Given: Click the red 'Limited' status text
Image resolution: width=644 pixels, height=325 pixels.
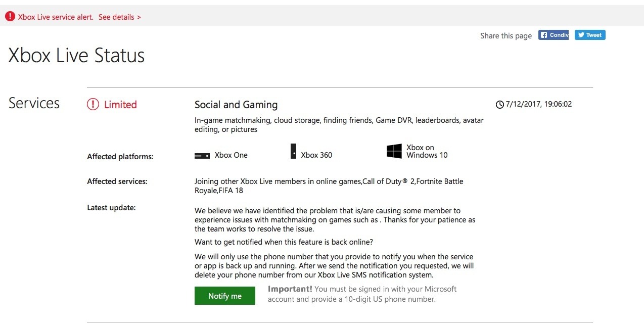Looking at the screenshot, I should click(x=120, y=105).
